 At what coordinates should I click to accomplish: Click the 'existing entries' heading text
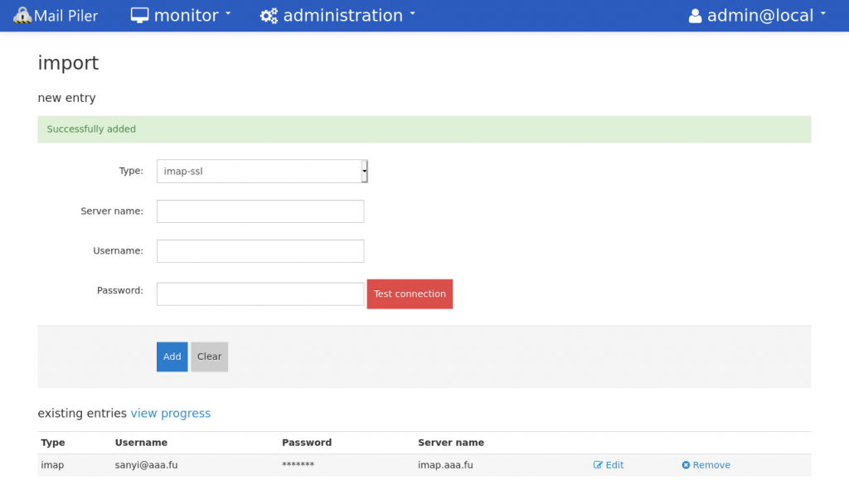(x=82, y=413)
